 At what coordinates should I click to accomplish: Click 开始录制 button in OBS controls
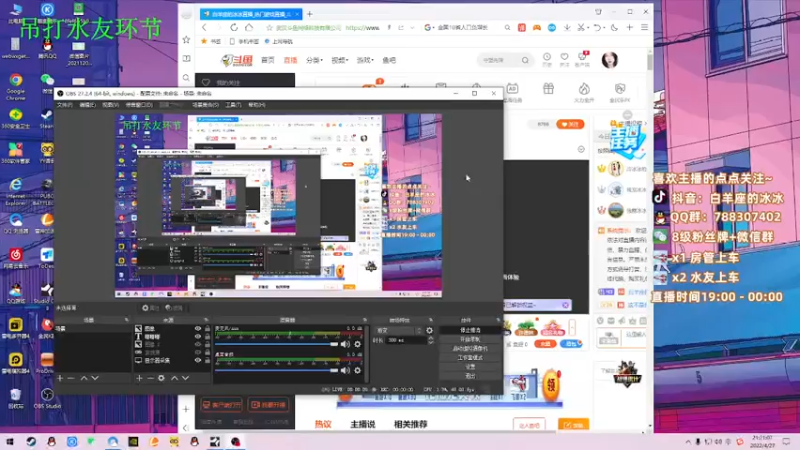coord(470,339)
